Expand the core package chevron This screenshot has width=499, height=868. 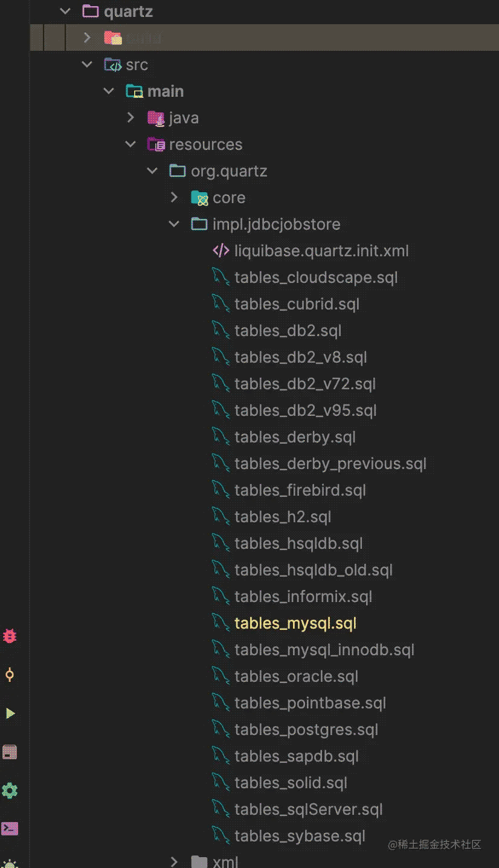[x=175, y=198]
